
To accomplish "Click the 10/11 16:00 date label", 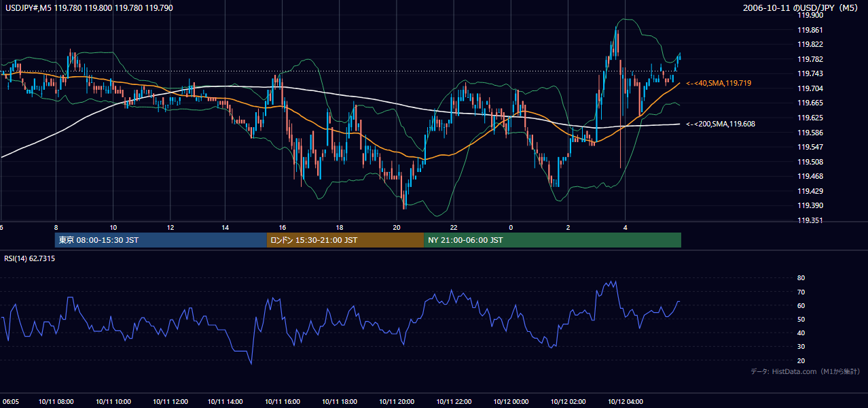I will (283, 402).
